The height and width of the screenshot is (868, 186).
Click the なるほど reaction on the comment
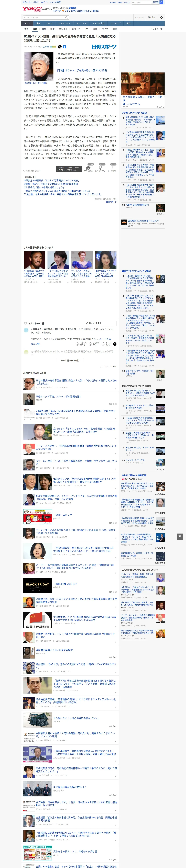[94, 344]
